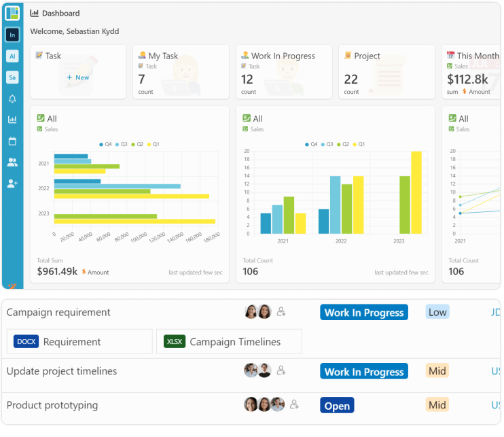
Task: Switch to the In workspace in the sidebar
Action: 12,35
